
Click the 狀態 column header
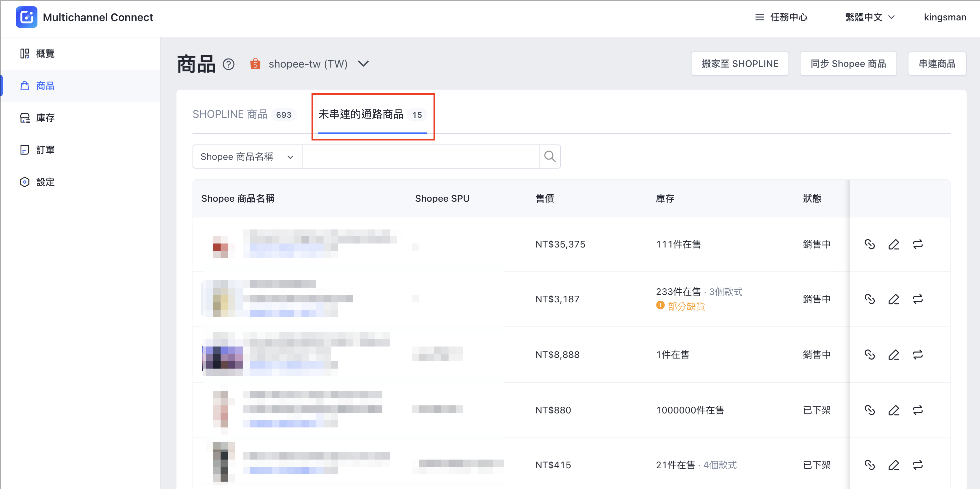(x=812, y=198)
